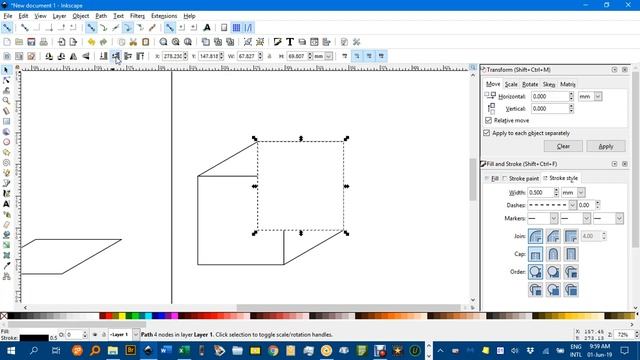Click the Paste clipboard icon

(x=145, y=42)
